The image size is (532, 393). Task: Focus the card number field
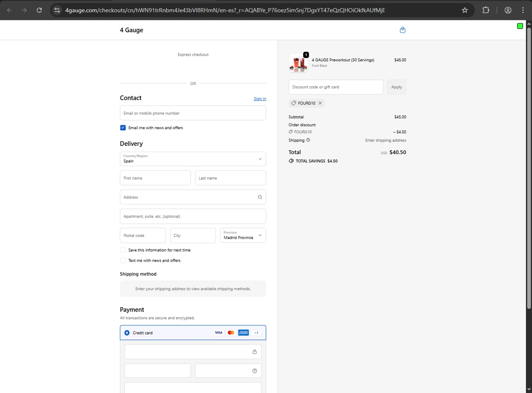point(193,352)
